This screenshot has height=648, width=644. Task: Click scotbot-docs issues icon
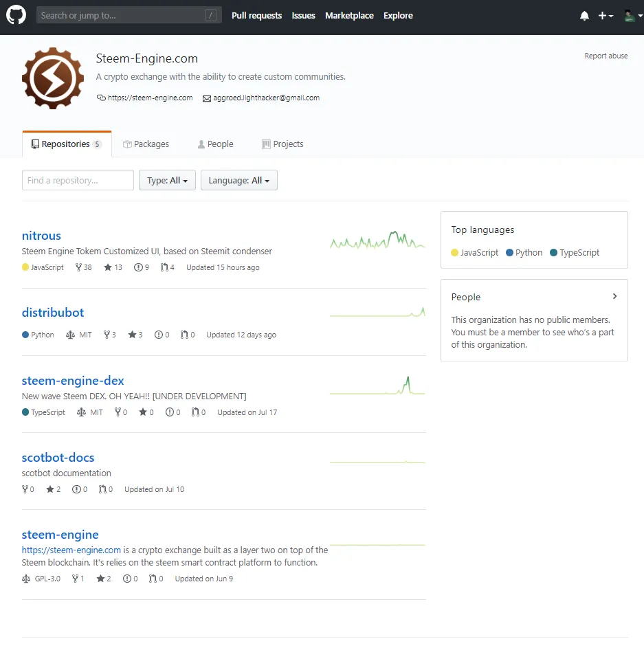(76, 489)
